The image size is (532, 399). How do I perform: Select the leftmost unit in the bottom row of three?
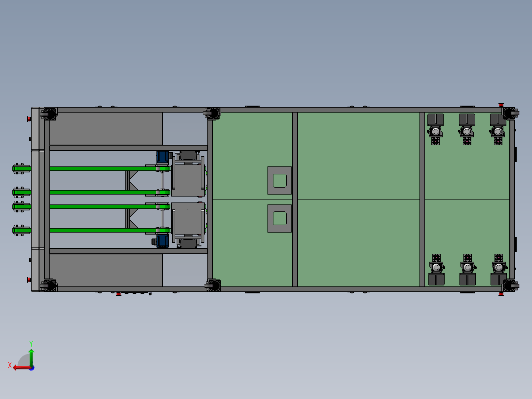coord(436,270)
